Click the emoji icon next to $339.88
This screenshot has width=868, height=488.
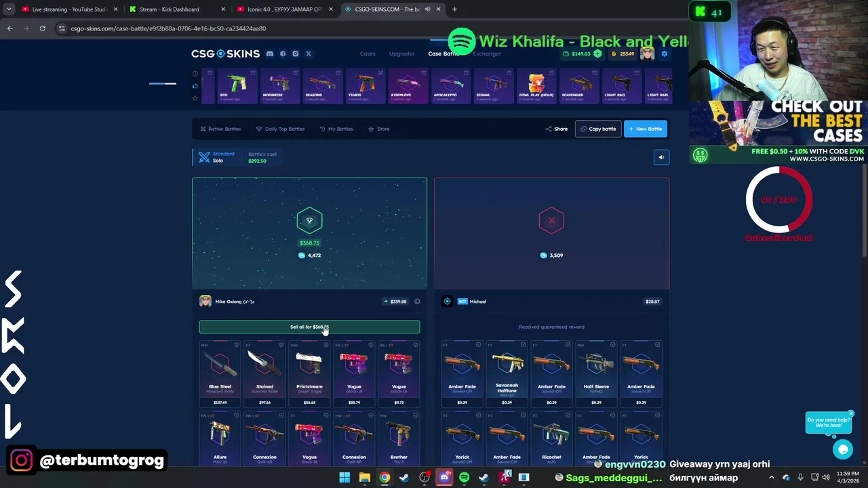click(417, 302)
